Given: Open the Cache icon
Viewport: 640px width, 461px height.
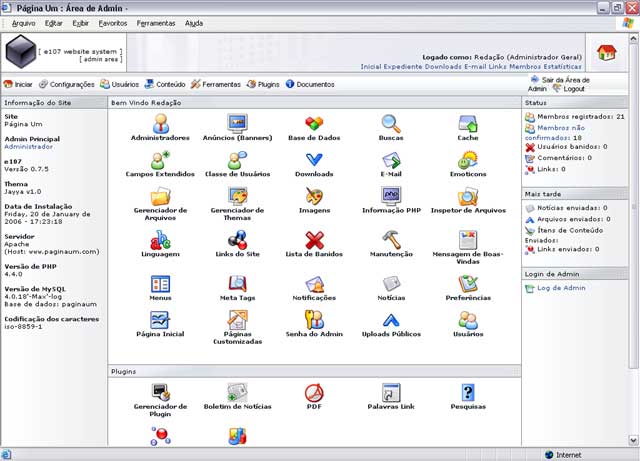Looking at the screenshot, I should 468,123.
